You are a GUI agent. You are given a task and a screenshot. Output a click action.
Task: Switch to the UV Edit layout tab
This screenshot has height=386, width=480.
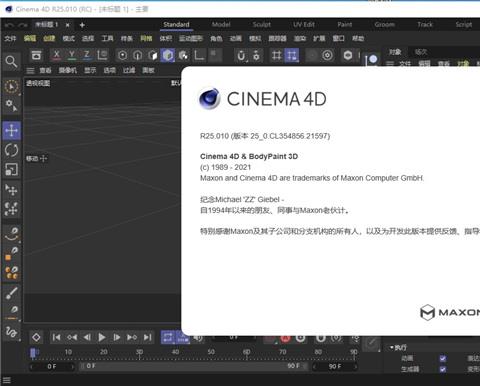[x=304, y=24]
